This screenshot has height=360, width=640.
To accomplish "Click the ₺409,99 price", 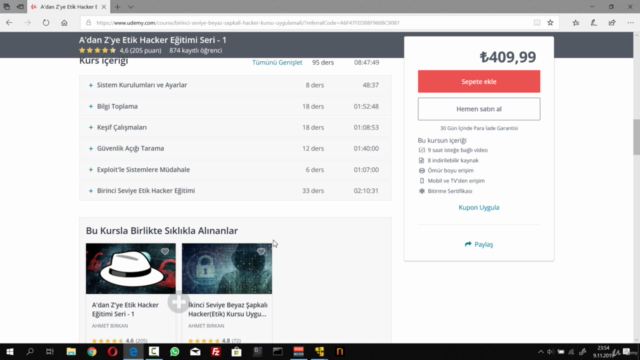I will pos(508,57).
